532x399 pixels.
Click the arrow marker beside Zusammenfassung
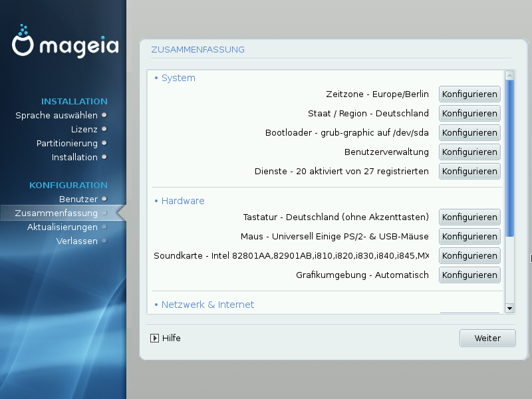click(x=121, y=213)
